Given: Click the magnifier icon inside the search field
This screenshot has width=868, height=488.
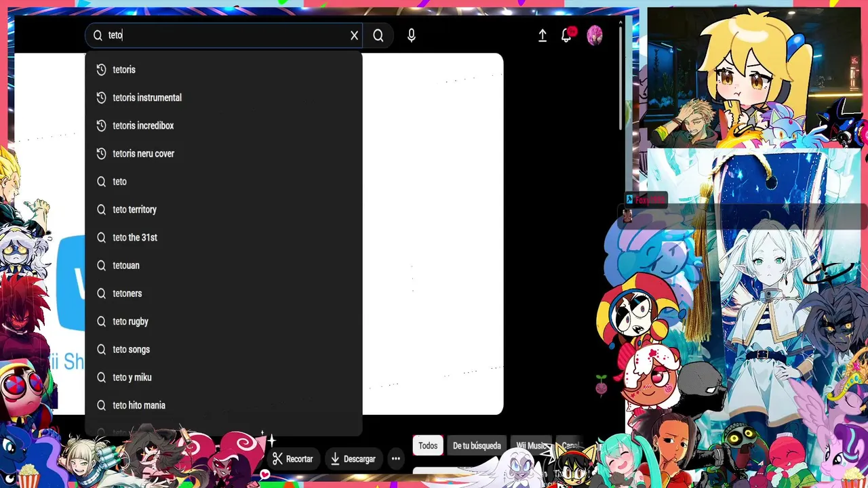Looking at the screenshot, I should pyautogui.click(x=98, y=35).
